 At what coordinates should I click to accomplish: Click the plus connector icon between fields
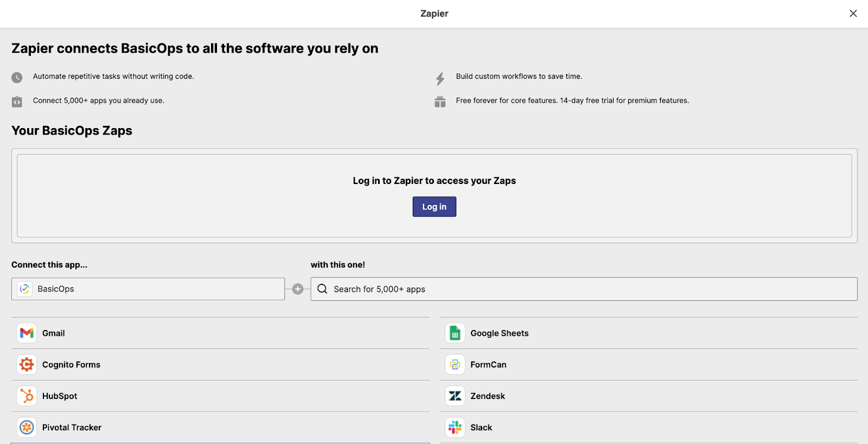click(298, 289)
